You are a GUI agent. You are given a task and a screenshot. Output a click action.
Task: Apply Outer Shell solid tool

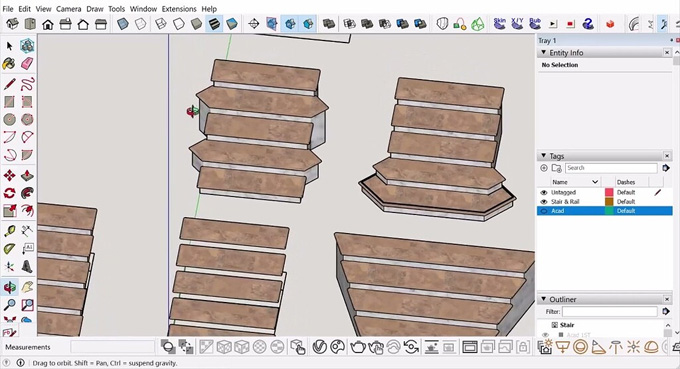(329, 24)
